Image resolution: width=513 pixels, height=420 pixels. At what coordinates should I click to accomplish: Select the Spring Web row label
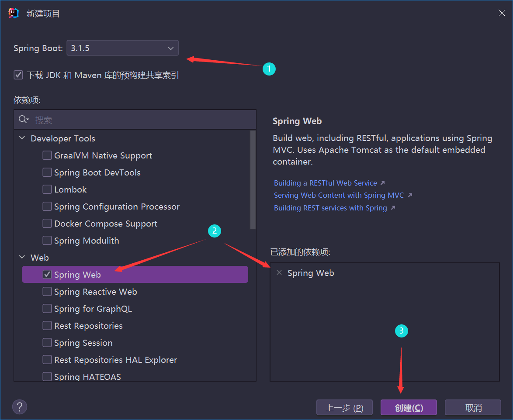pos(77,275)
